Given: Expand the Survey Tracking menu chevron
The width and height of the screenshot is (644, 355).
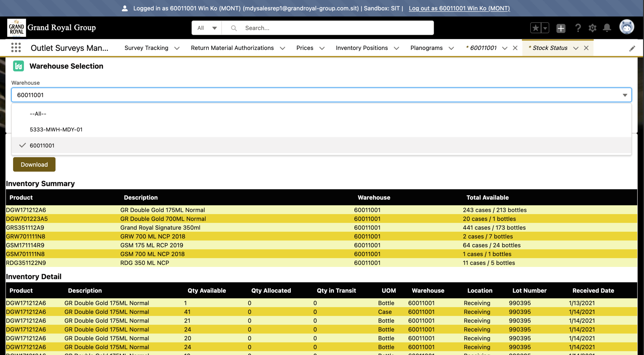Looking at the screenshot, I should [177, 48].
